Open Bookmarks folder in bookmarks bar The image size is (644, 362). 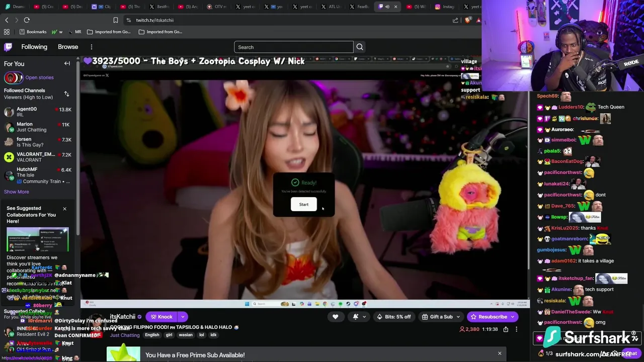point(33,32)
